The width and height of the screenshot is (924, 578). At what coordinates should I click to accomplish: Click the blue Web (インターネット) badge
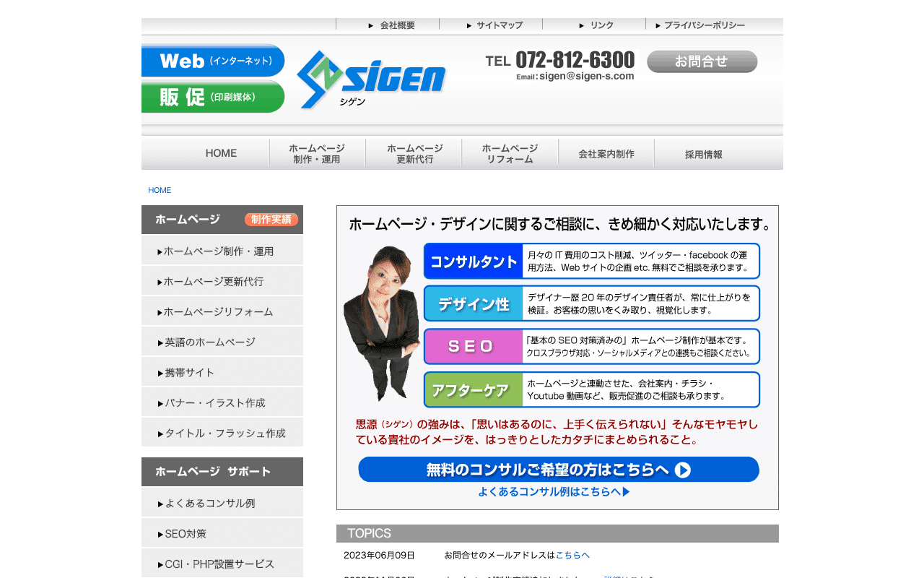tap(213, 61)
